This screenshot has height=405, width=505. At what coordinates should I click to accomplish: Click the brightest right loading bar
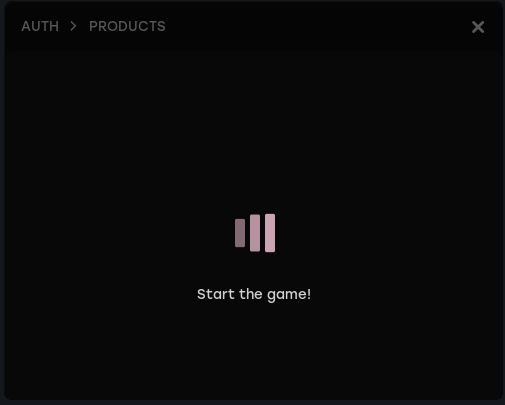[270, 233]
